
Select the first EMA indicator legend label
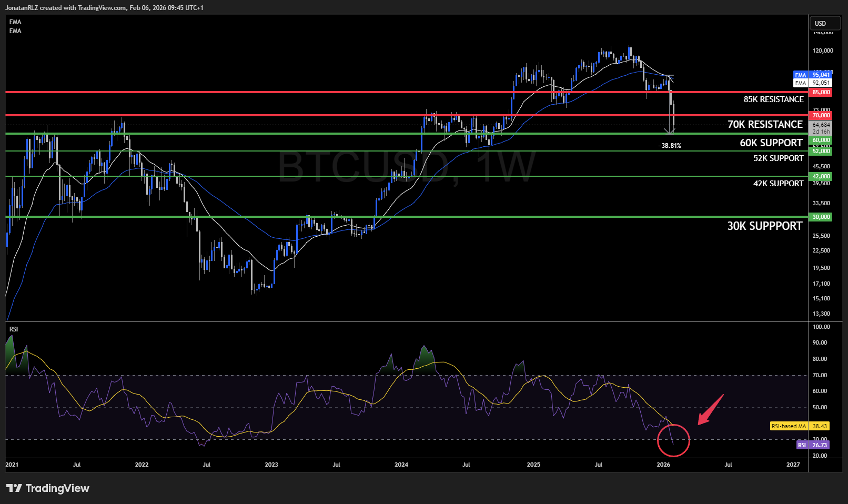(x=15, y=22)
